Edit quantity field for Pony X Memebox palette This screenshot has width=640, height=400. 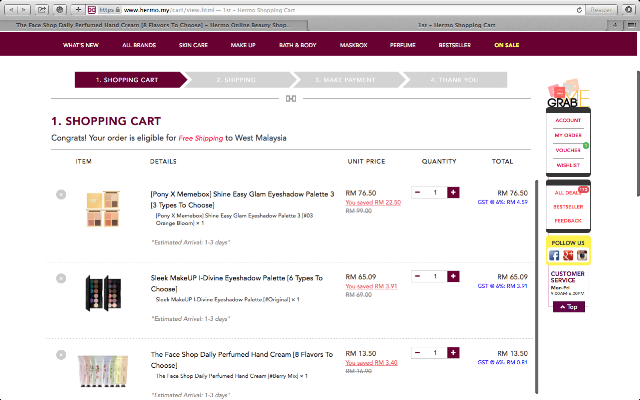pyautogui.click(x=435, y=192)
